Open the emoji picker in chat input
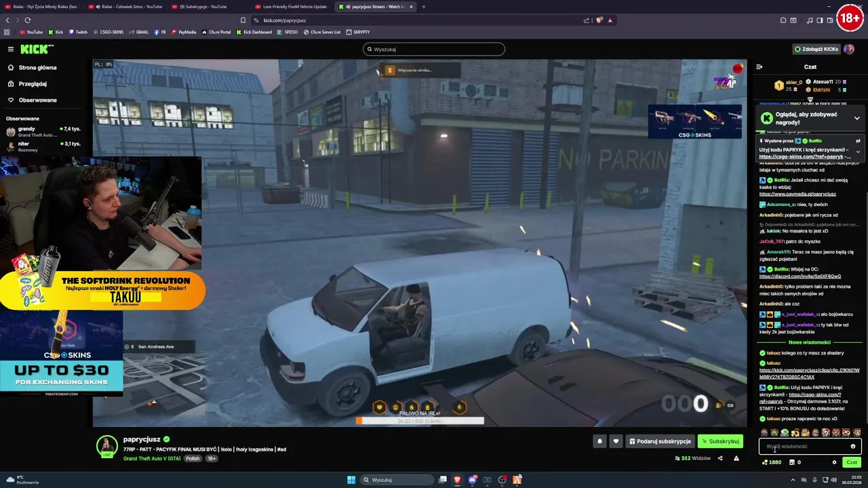The width and height of the screenshot is (868, 488). [x=853, y=446]
